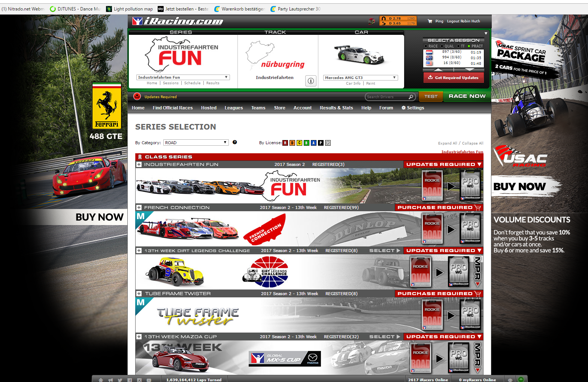Click the megaphone news icon in bottom bar
The width and height of the screenshot is (588, 382).
point(110,380)
